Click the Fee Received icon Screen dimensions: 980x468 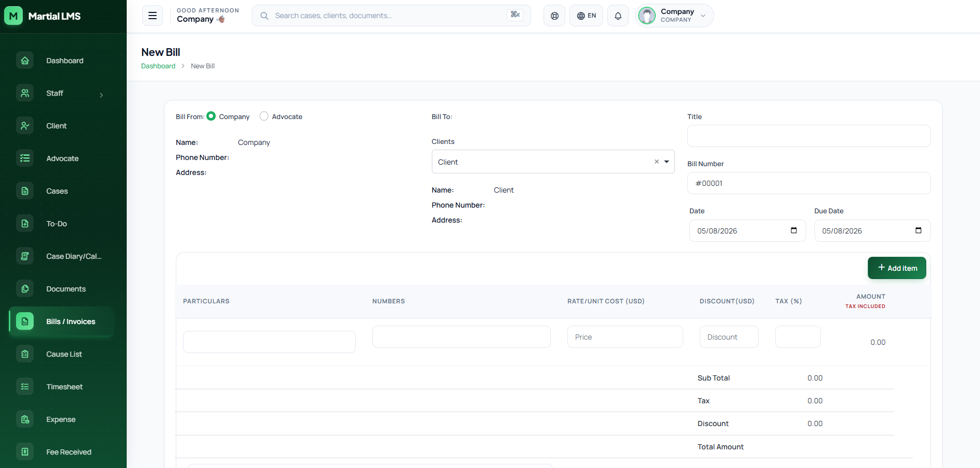pyautogui.click(x=25, y=452)
